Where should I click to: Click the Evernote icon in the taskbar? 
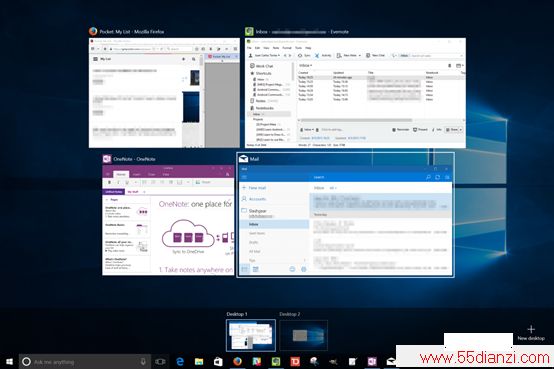click(276, 361)
